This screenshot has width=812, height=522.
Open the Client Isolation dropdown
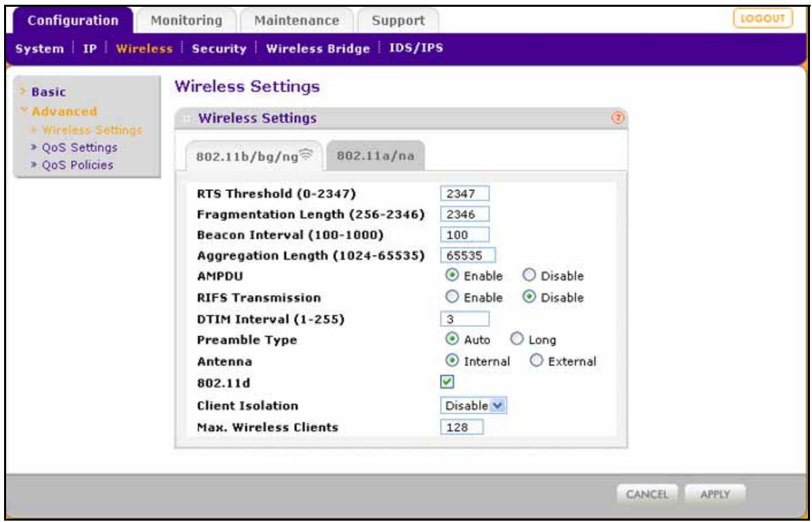click(x=473, y=405)
